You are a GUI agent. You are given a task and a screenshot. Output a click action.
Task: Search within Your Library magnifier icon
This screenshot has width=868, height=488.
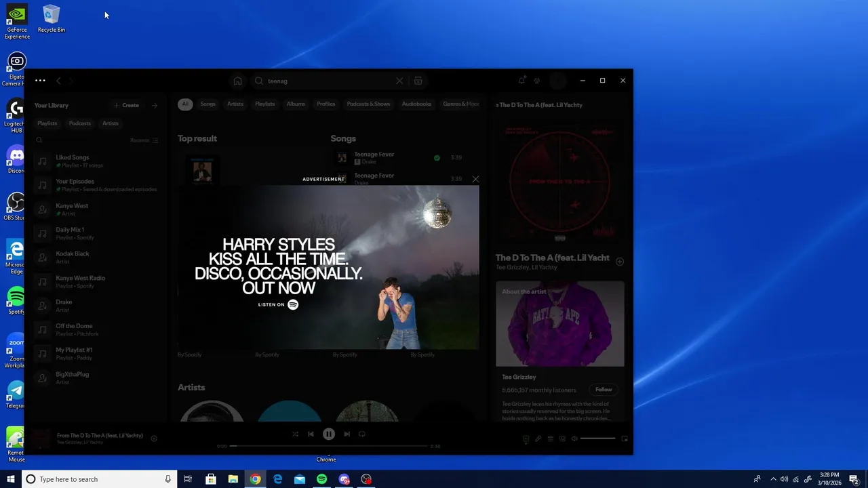click(39, 140)
